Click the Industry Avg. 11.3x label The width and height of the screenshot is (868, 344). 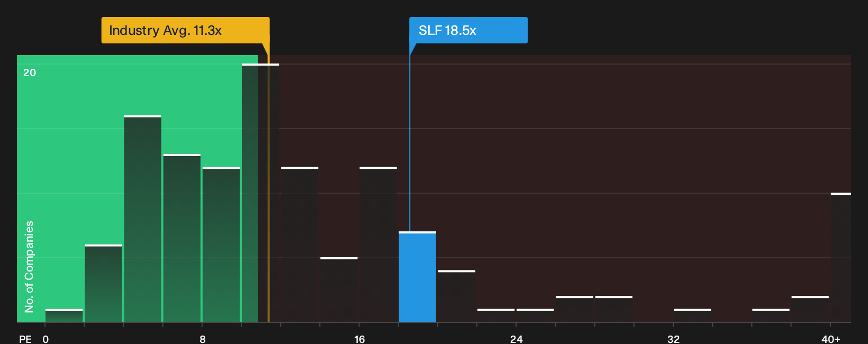pos(185,30)
